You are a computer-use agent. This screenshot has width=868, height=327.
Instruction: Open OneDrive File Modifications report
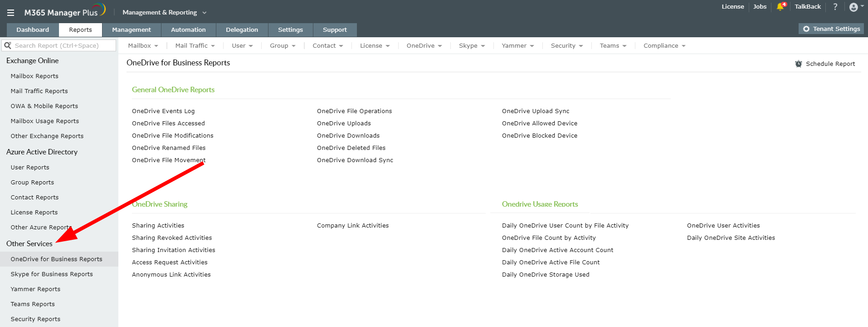click(x=172, y=136)
